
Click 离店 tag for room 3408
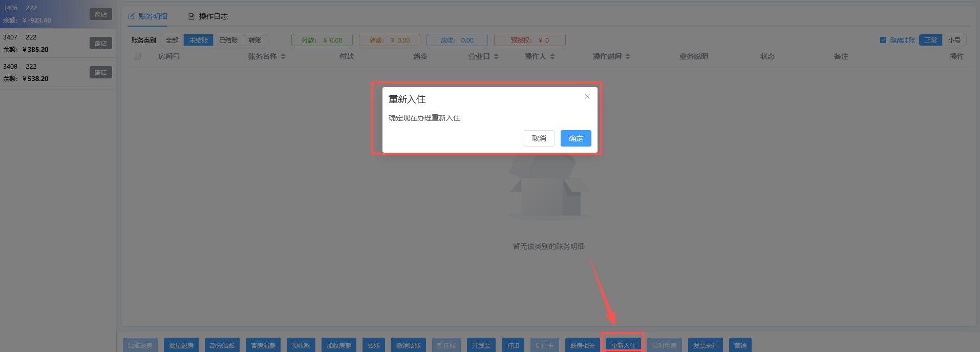tap(101, 73)
